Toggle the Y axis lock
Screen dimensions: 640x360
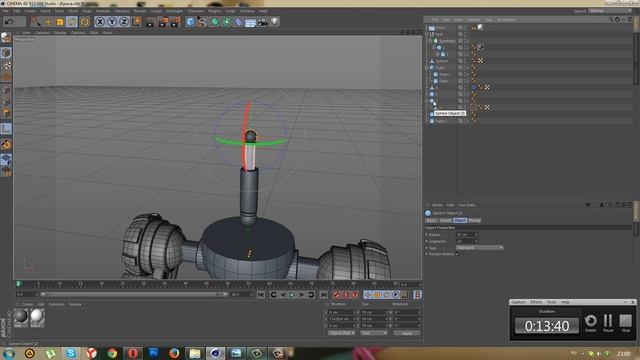tap(112, 22)
